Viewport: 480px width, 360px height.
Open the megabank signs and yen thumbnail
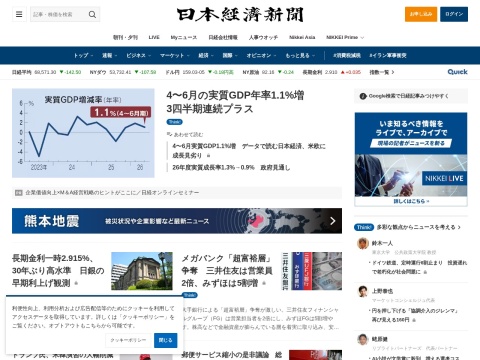click(312, 271)
